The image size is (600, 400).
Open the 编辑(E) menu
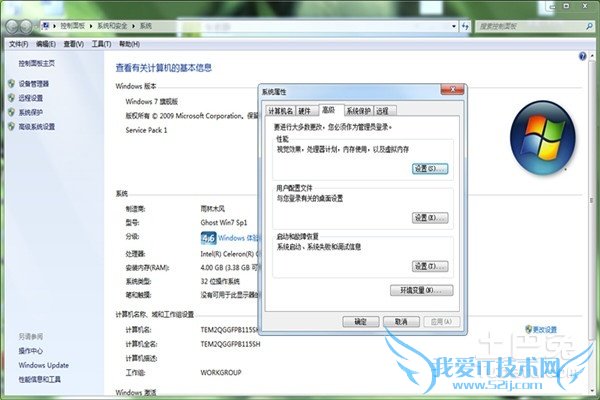[46, 44]
